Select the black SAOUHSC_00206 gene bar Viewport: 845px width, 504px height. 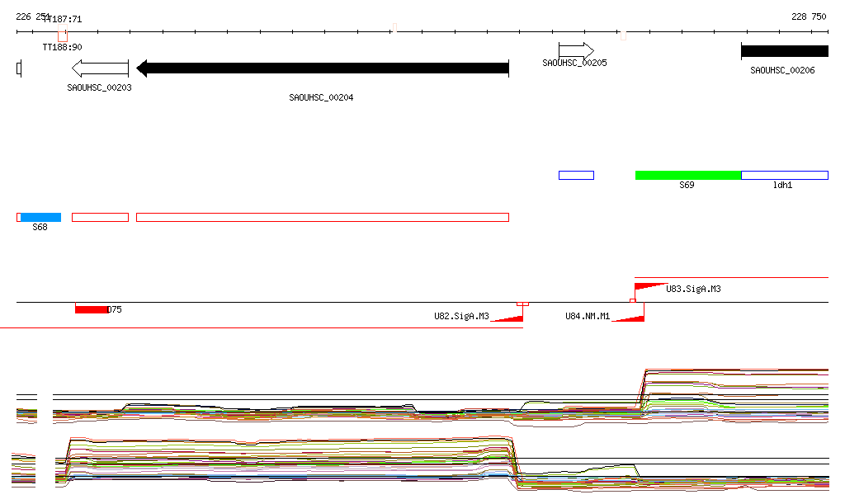pyautogui.click(x=784, y=51)
